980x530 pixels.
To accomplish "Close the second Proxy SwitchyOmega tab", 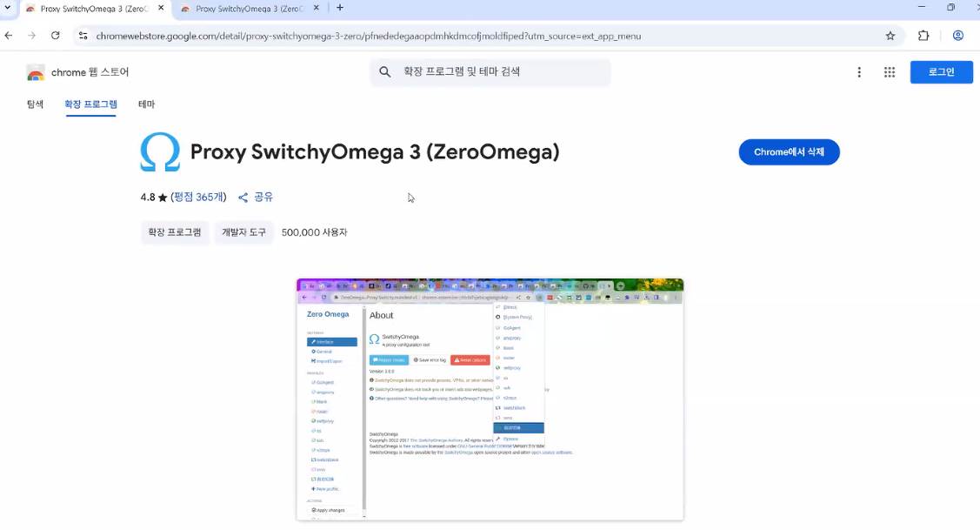I will pos(317,8).
